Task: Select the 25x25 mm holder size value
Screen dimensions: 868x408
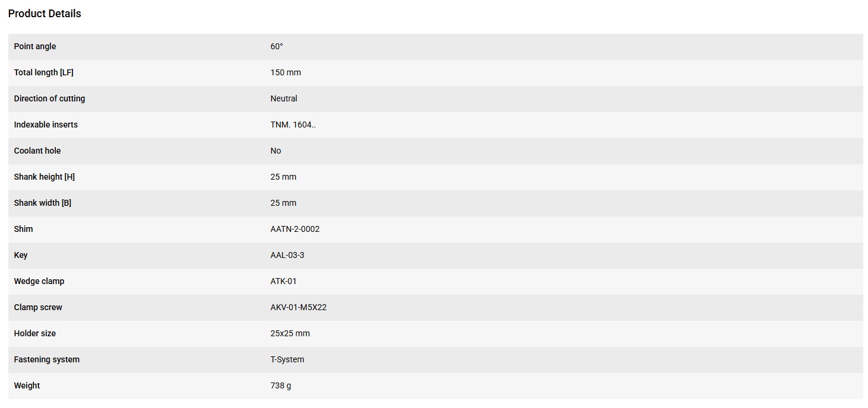Action: point(290,333)
